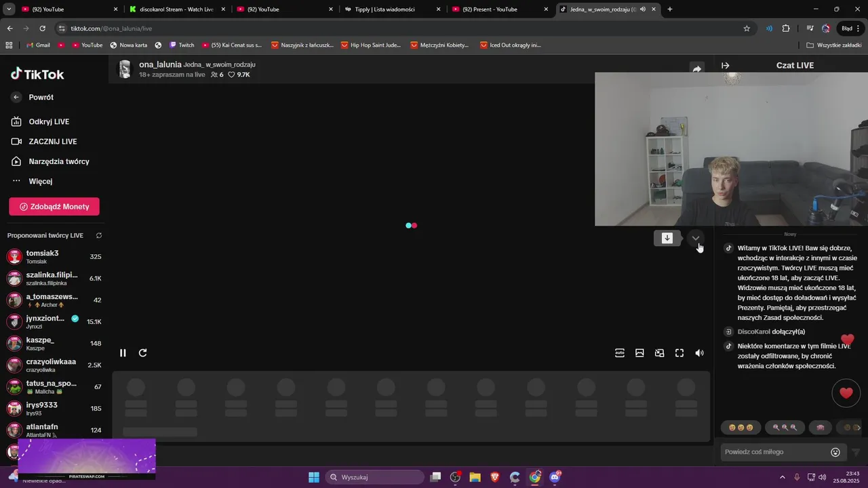The image size is (868, 488).
Task: Open the auto quality setting icon
Action: click(620, 352)
